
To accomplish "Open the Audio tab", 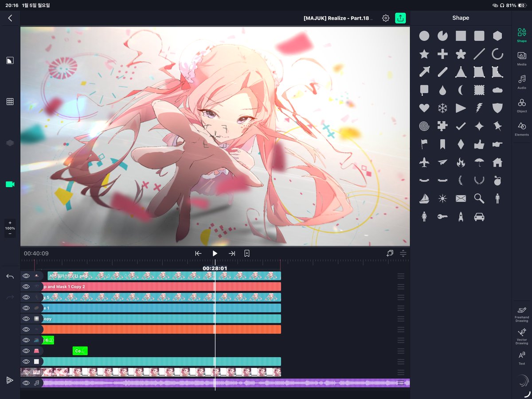I will pyautogui.click(x=522, y=82).
